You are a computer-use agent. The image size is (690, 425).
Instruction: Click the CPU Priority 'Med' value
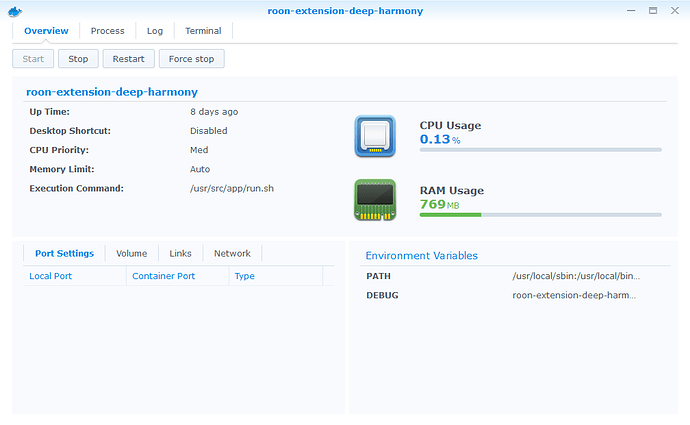(199, 150)
